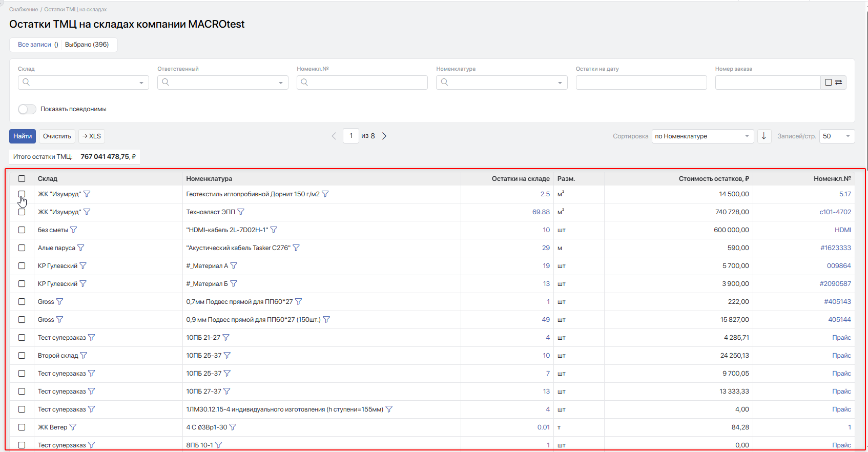Viewport: 868px width, 452px height.
Task: Check the select-all checkbox in table header
Action: [x=22, y=179]
